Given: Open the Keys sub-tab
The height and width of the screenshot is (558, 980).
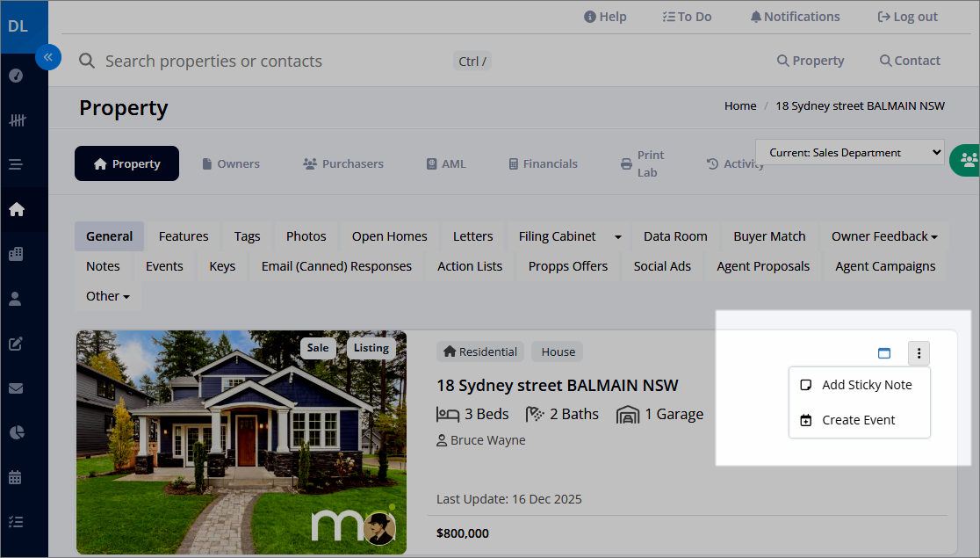Looking at the screenshot, I should (222, 266).
